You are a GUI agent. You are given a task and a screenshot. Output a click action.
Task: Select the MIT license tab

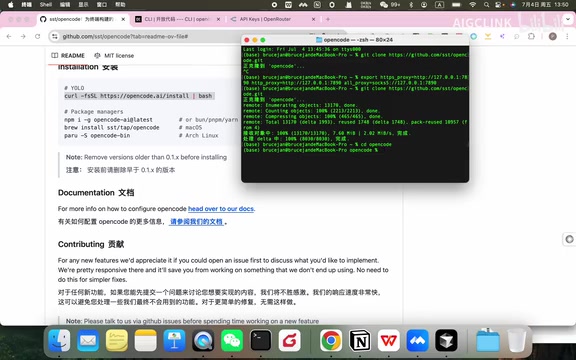[114, 55]
